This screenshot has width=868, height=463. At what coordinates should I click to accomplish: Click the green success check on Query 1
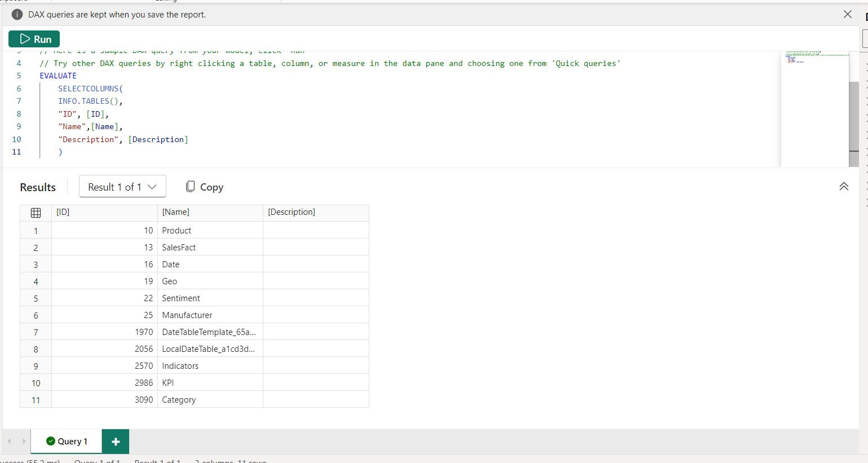(51, 441)
